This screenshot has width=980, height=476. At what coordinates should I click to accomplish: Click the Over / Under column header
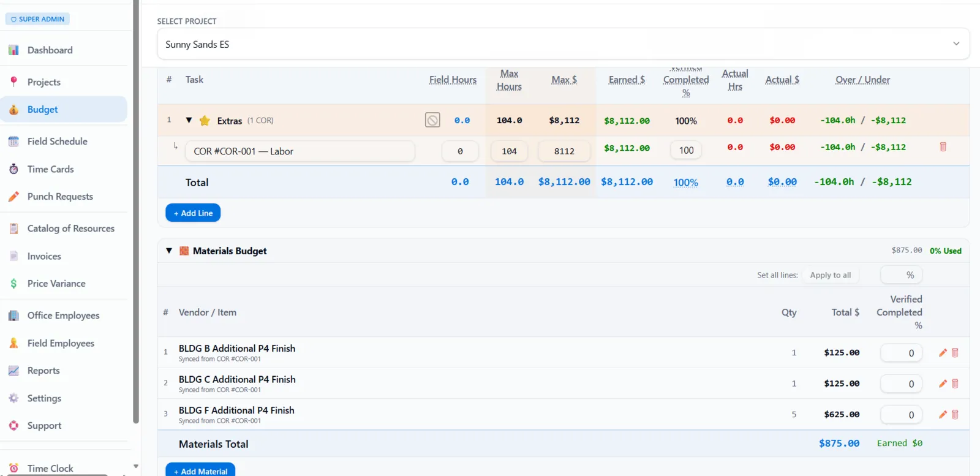(x=862, y=80)
